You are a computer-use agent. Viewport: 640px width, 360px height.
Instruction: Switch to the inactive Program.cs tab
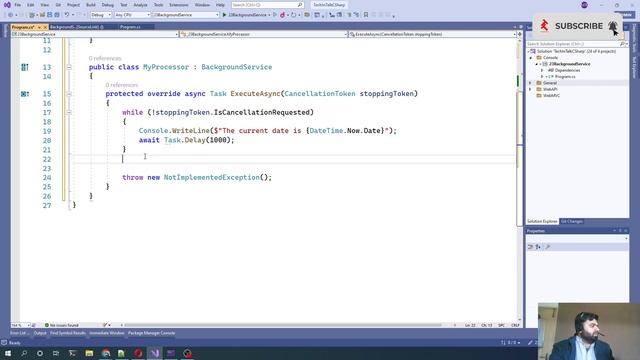pyautogui.click(x=130, y=27)
